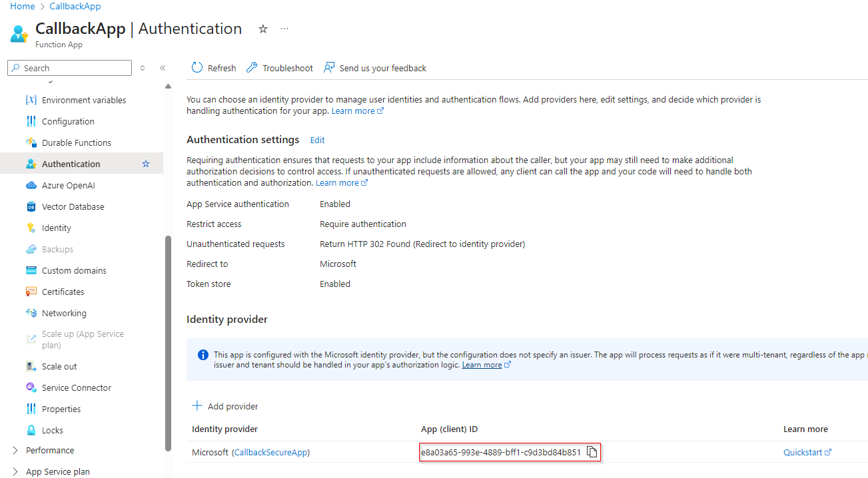Collapse the sidebar with double chevron
Screen dimensions: 868x478
coord(163,68)
